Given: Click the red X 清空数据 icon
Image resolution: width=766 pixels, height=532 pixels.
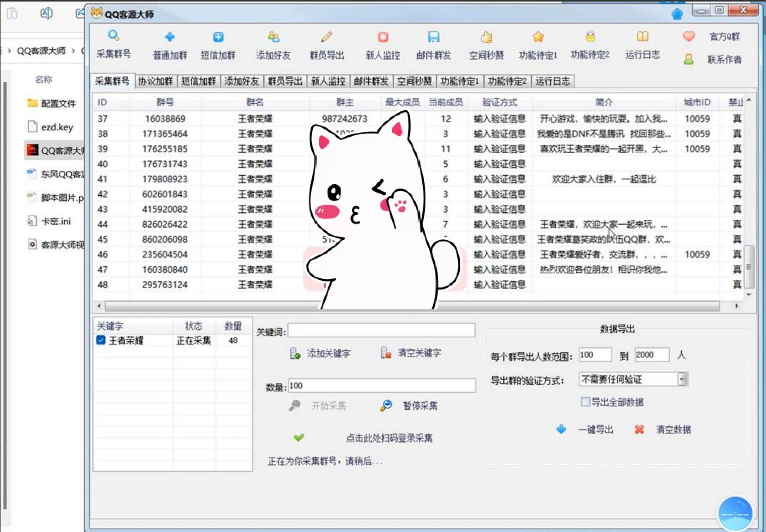Looking at the screenshot, I should point(639,429).
